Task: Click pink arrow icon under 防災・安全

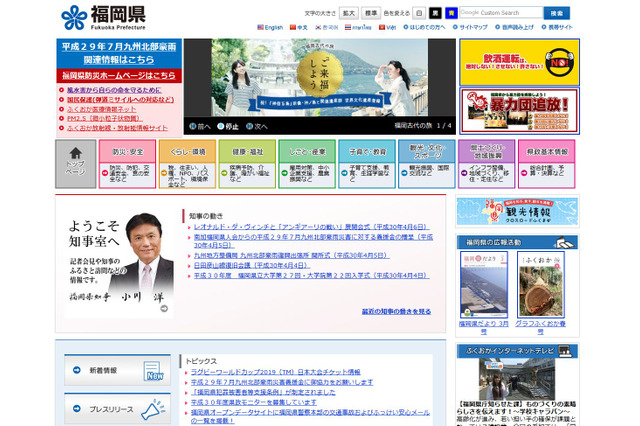Action: [x=104, y=173]
